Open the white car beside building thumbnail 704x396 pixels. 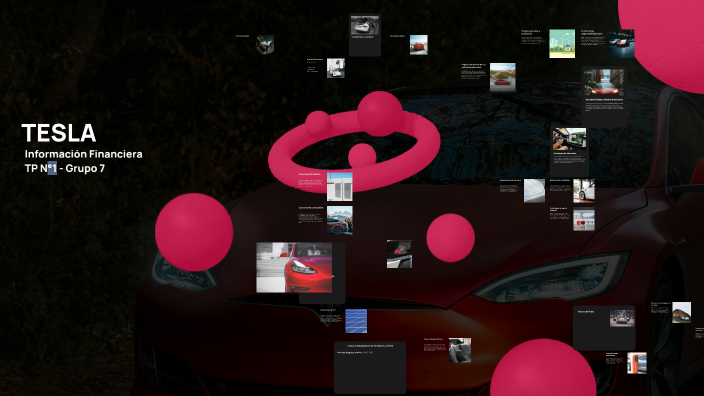[x=335, y=68]
